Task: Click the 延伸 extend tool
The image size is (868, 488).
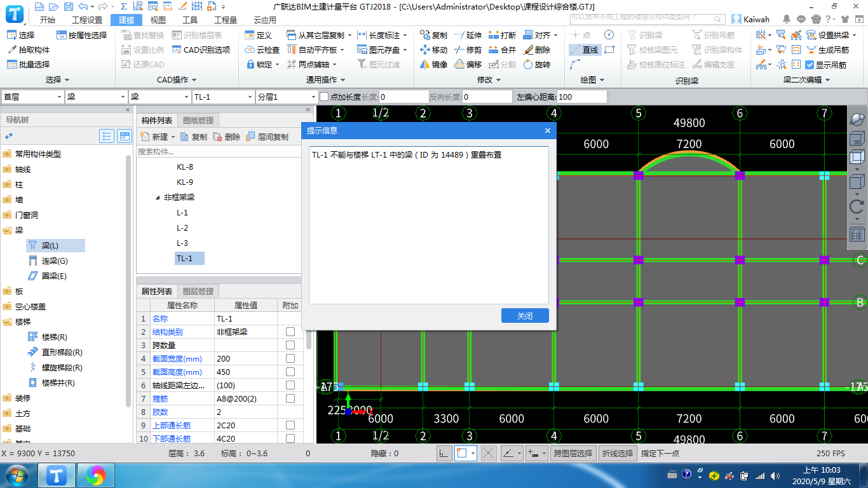Action: pos(468,35)
